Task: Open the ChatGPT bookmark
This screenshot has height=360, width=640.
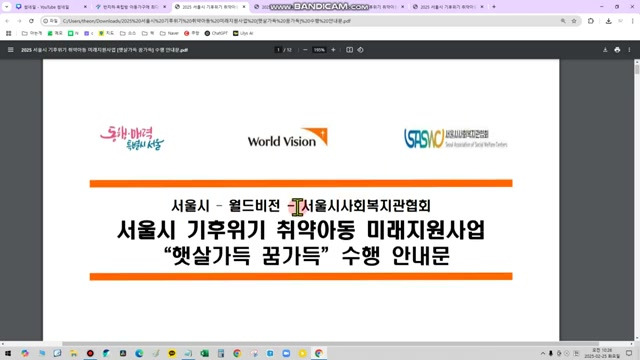Action: (x=216, y=33)
